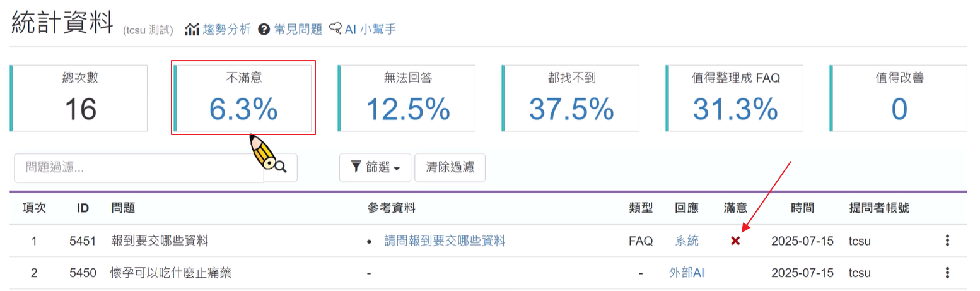Image resolution: width=980 pixels, height=291 pixels.
Task: Open the three-dot menu for row 5450
Action: pos(947,273)
